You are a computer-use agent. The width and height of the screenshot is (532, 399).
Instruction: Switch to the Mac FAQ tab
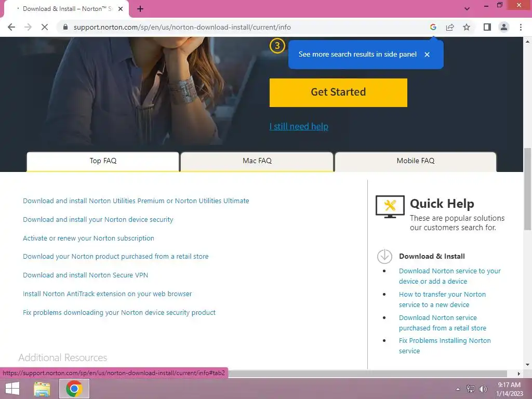(257, 161)
